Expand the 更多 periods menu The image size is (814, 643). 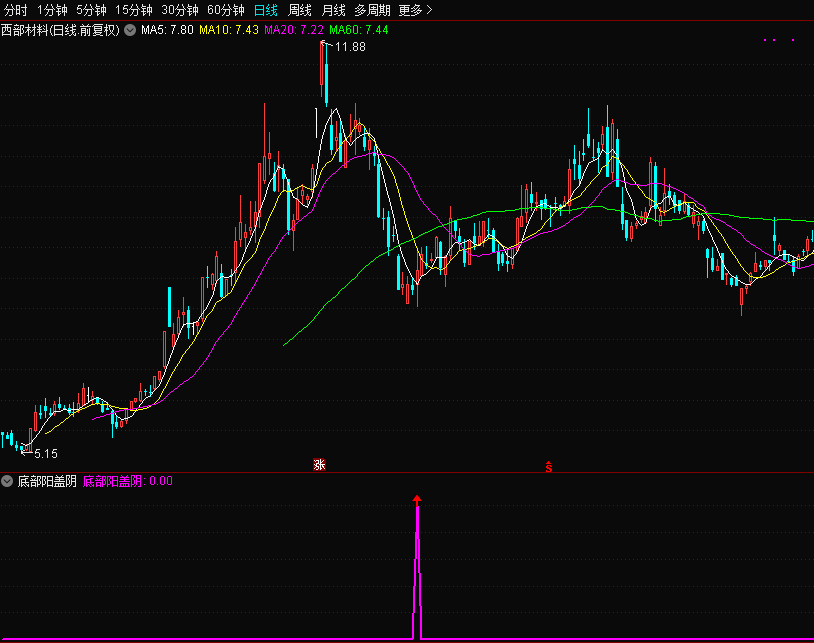tap(415, 10)
